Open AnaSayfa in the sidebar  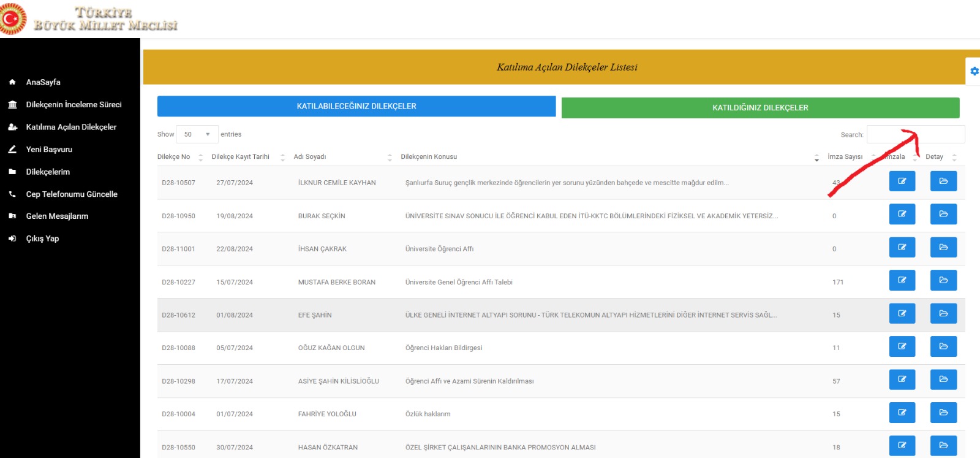coord(43,82)
